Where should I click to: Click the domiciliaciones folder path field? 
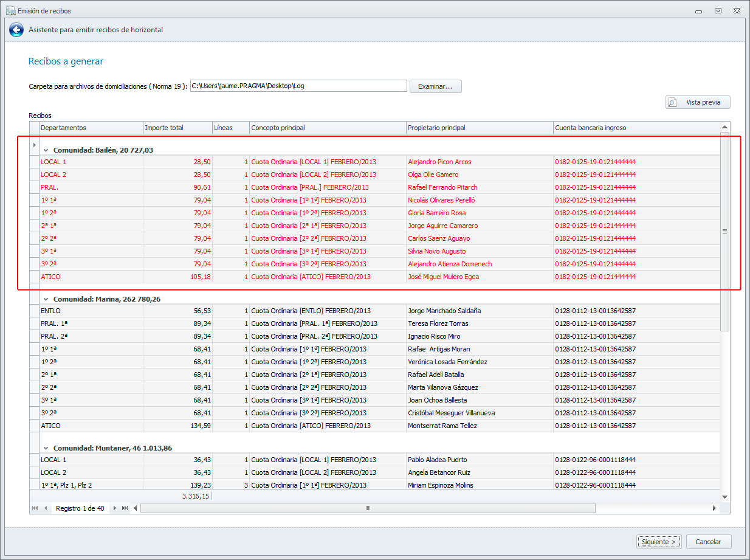[298, 86]
